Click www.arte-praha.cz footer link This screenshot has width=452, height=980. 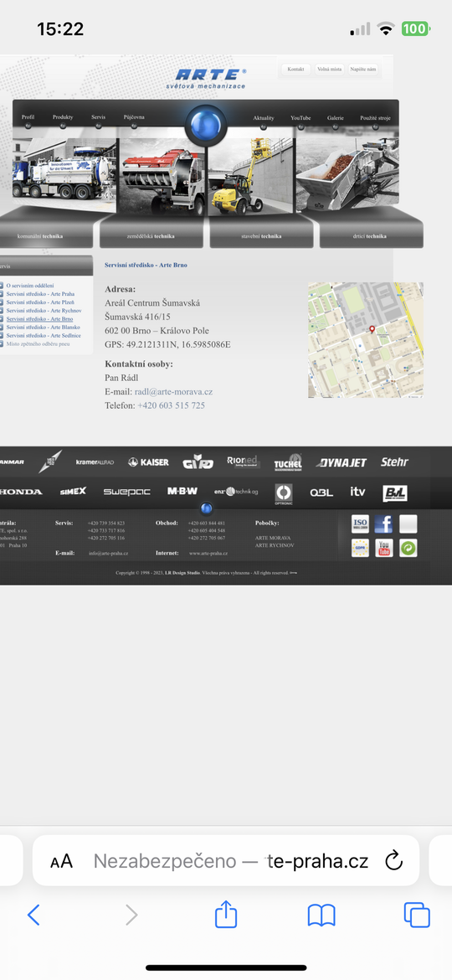tap(208, 553)
